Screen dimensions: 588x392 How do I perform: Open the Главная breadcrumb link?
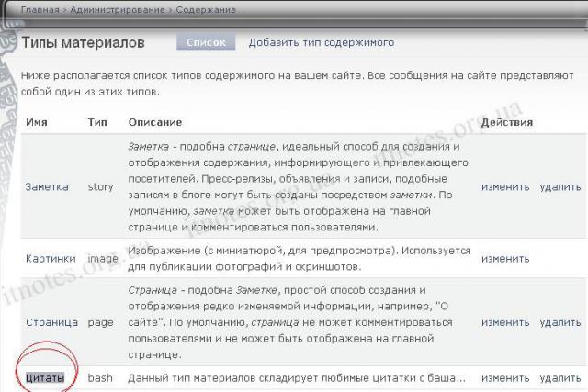coord(40,10)
